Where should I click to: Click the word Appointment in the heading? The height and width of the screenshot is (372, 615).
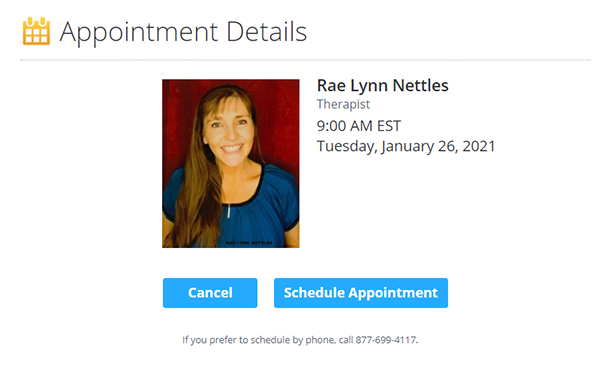click(x=138, y=32)
